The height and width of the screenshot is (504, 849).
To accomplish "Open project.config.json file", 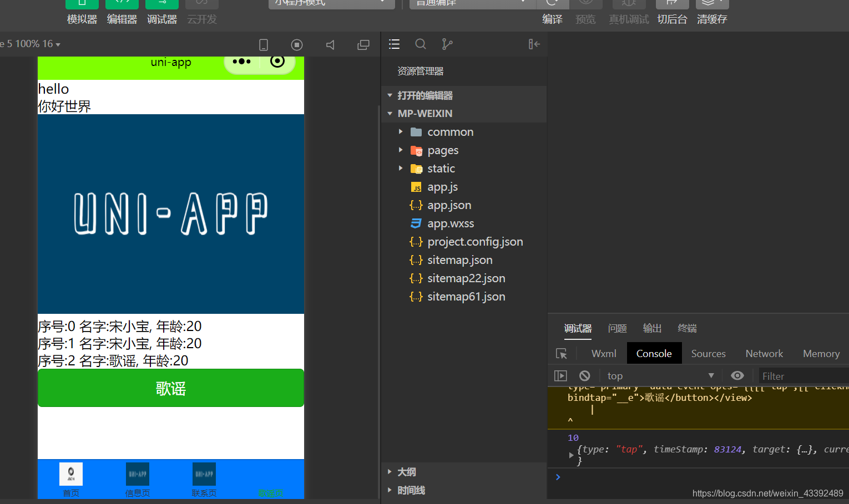I will (464, 242).
